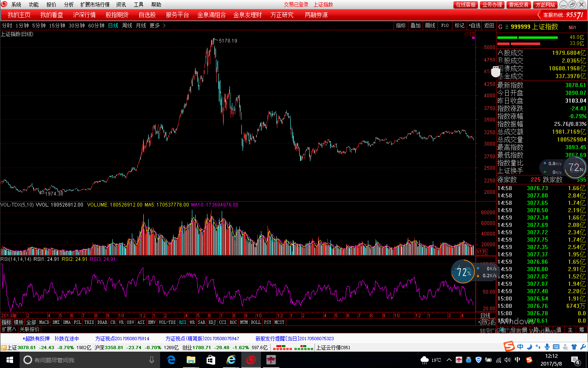
Task: Open the Action Center notification icon
Action: (575, 360)
